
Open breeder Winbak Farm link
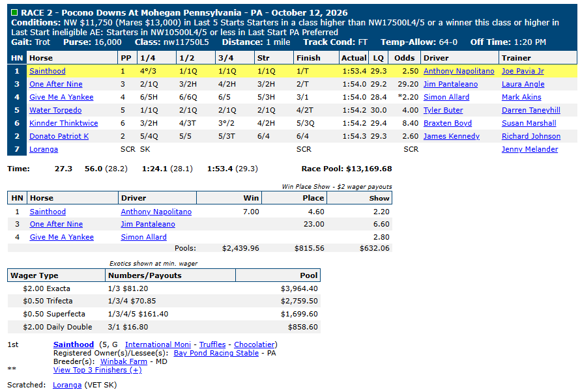[124, 361]
